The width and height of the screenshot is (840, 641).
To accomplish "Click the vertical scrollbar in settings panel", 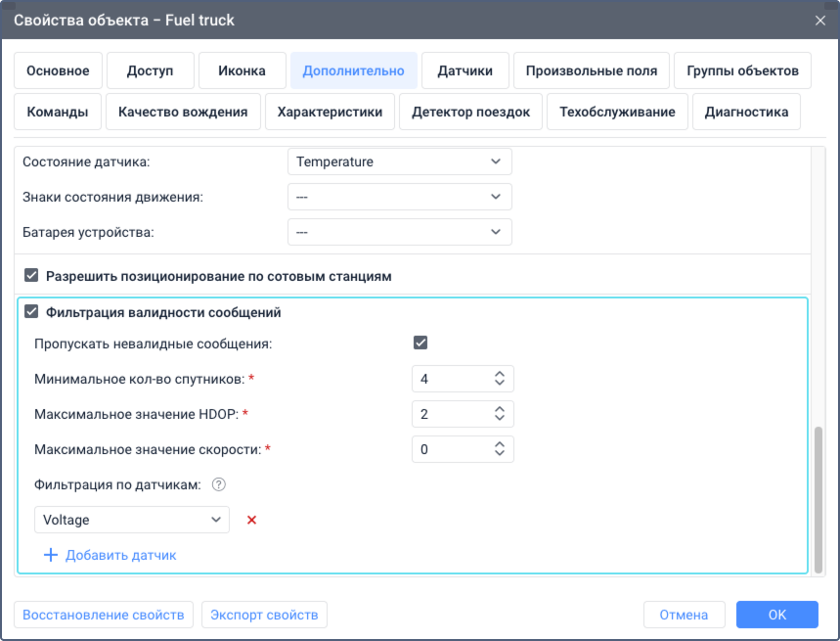I will (x=818, y=497).
